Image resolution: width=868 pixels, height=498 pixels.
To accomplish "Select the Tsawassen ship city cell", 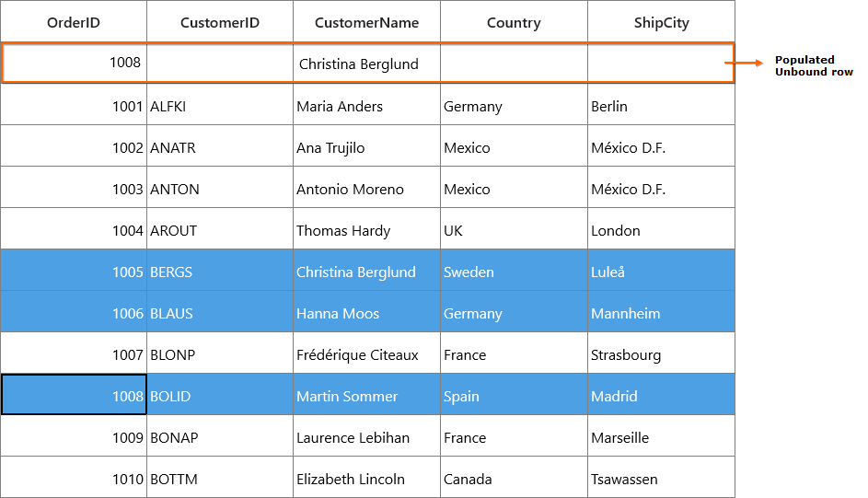I will click(x=661, y=478).
